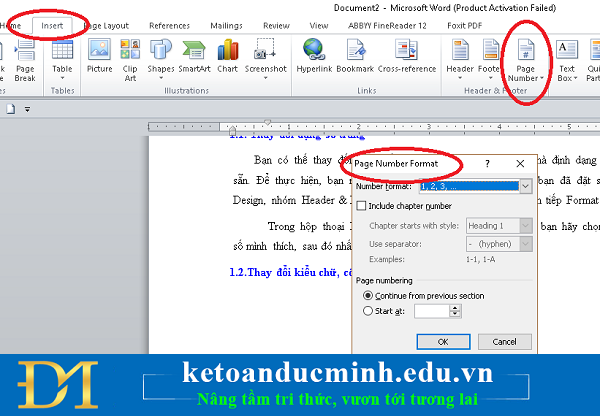This screenshot has height=416, width=600.
Task: Decrease the Start at value
Action: 455,314
